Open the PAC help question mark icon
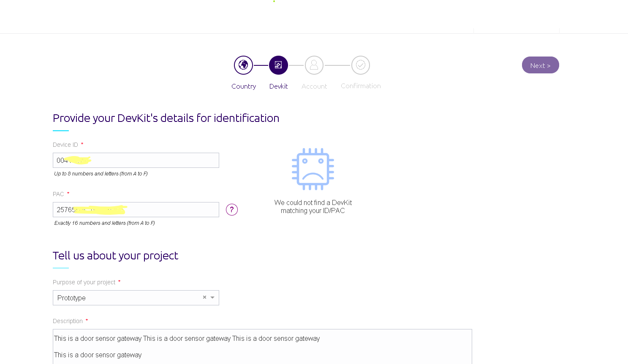 tap(232, 210)
